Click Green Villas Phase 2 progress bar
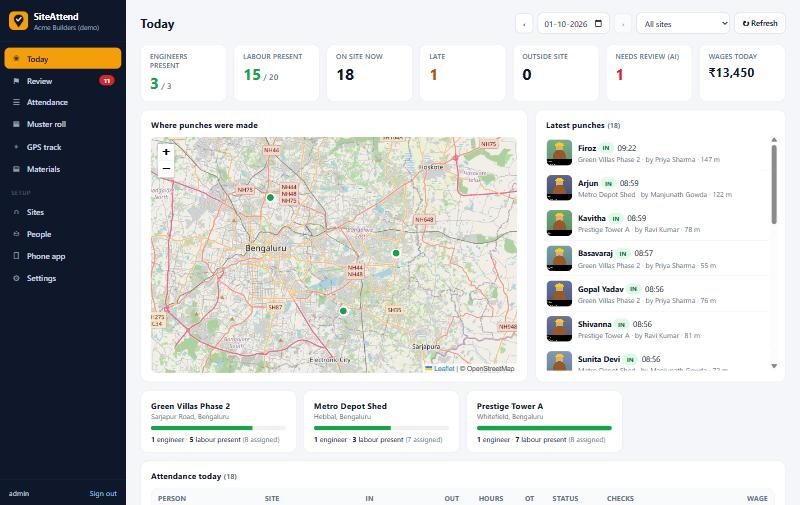 [x=218, y=428]
